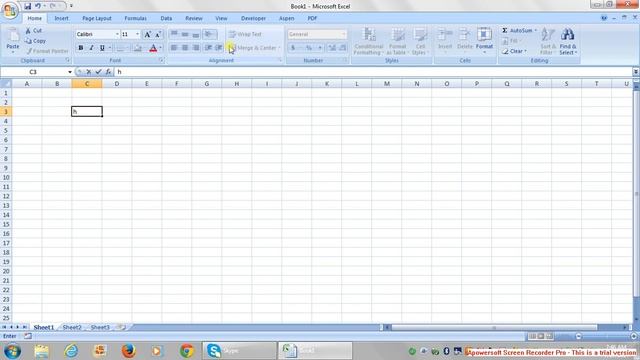The image size is (640, 360).
Task: Switch to the Page Layout tab
Action: [x=97, y=18]
